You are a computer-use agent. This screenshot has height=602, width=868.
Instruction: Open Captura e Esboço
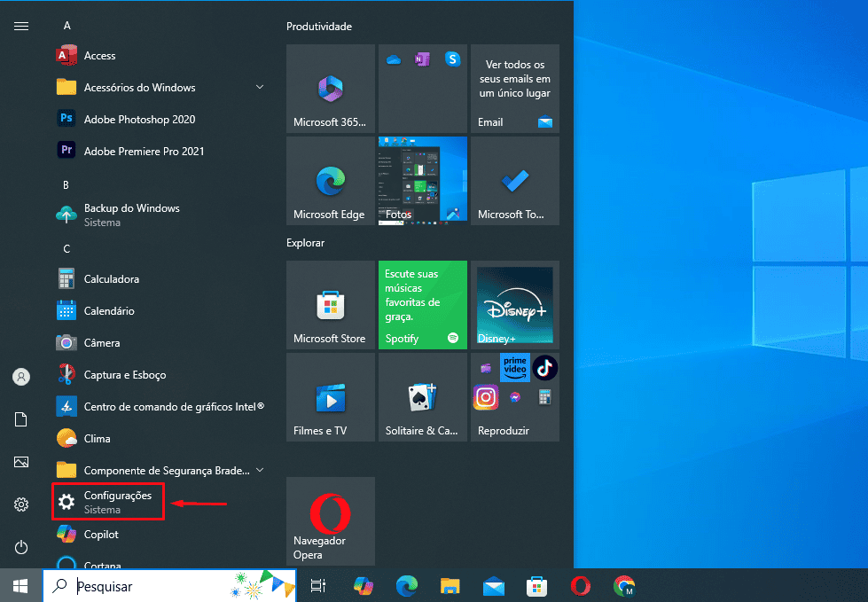[x=160, y=375]
